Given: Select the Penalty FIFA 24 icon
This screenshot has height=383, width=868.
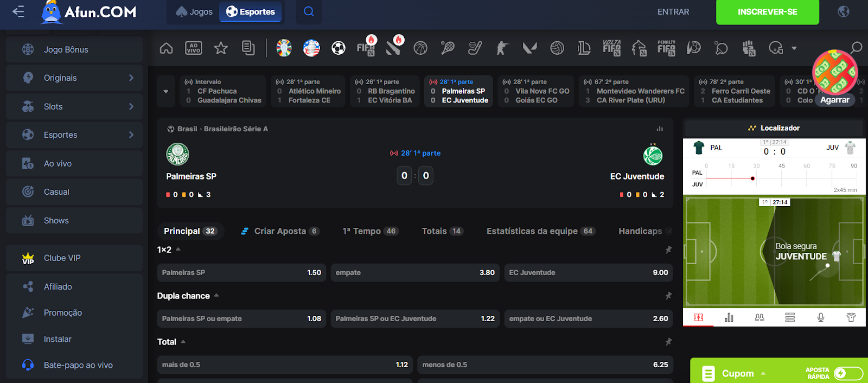Looking at the screenshot, I should pos(666,48).
